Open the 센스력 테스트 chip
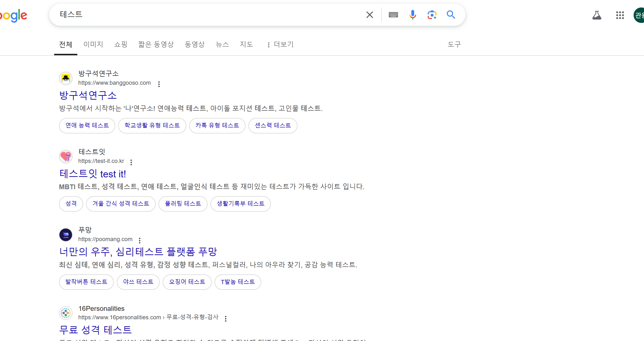Screen dimensions: 644x341 [273, 125]
